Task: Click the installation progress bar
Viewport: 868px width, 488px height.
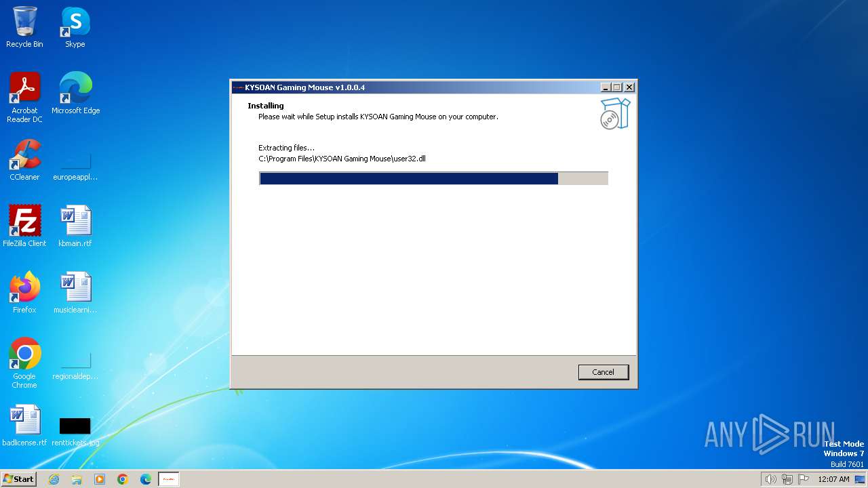Action: point(433,178)
